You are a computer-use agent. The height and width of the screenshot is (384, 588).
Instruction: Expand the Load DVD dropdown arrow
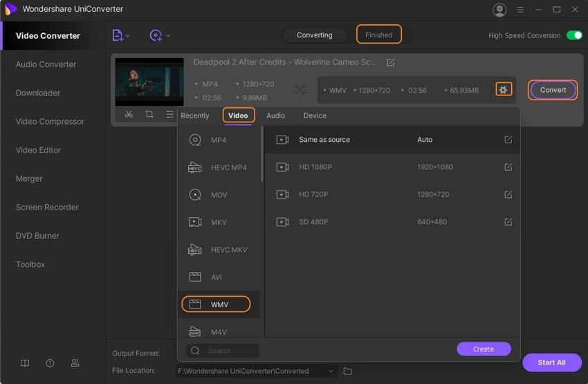pos(168,35)
